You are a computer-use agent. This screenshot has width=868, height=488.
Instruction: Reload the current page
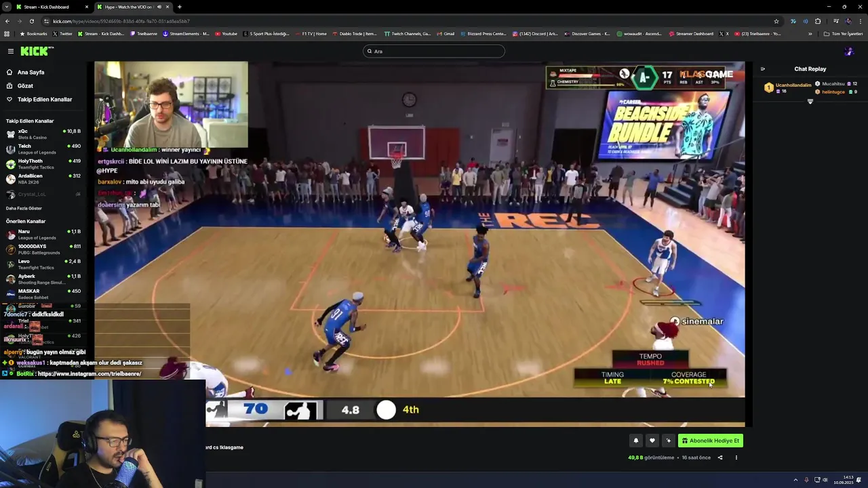pyautogui.click(x=31, y=21)
